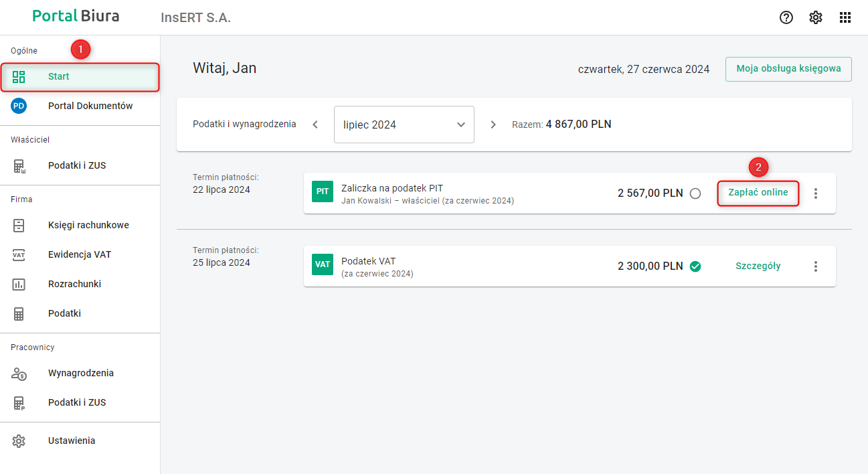Click the Wynagrodzenia employee icon
The width and height of the screenshot is (868, 474).
[19, 373]
